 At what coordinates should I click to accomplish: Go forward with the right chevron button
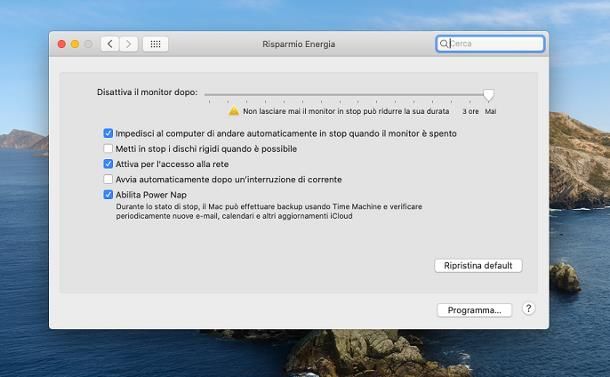(x=128, y=44)
